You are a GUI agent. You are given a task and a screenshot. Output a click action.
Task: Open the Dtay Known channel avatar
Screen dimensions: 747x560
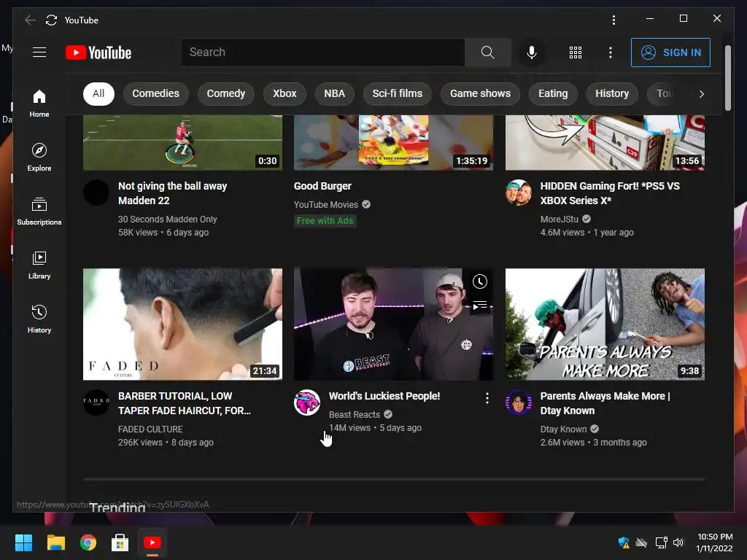pyautogui.click(x=519, y=402)
